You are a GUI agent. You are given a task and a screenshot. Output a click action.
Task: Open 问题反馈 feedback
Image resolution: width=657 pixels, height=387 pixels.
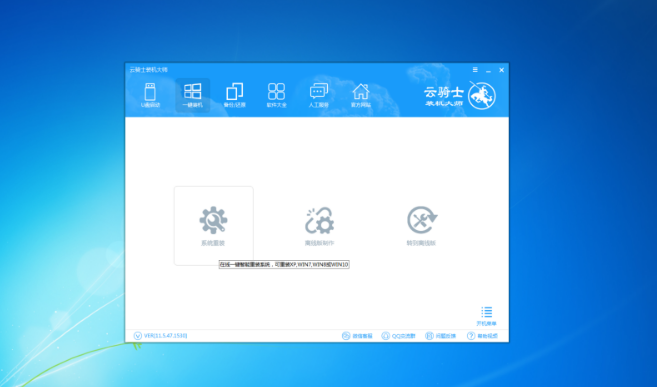pos(440,336)
